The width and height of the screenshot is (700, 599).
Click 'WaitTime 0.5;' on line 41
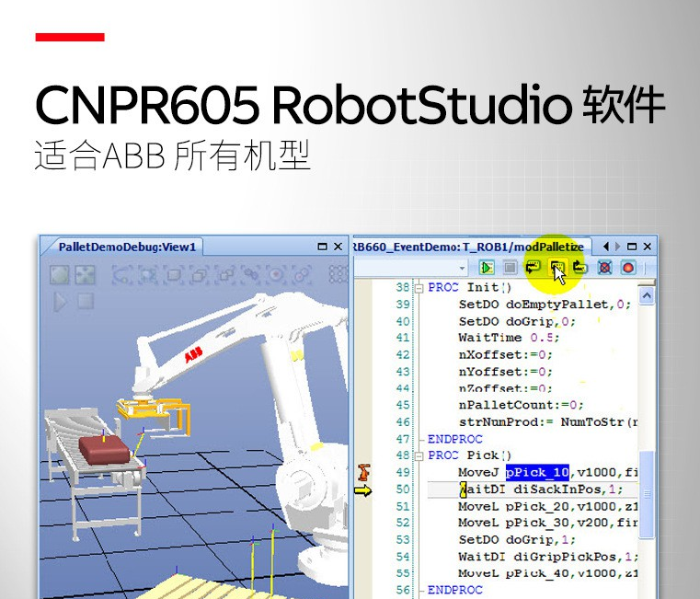point(509,338)
